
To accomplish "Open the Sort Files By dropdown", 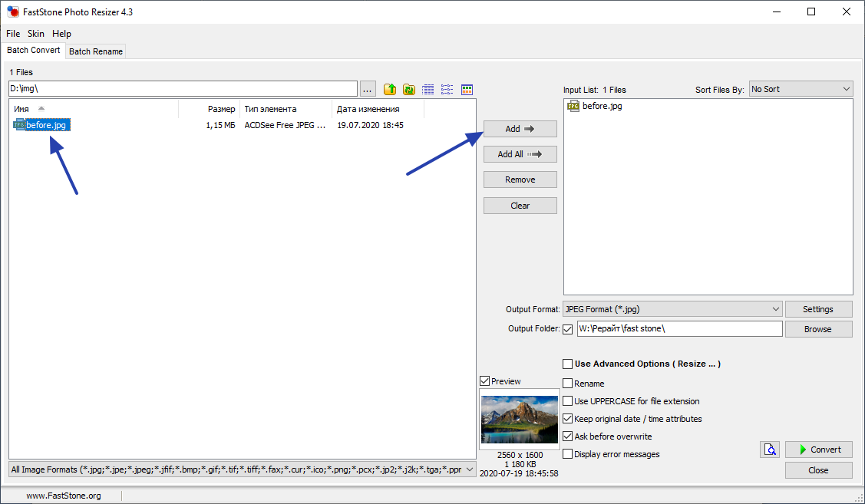I will click(801, 89).
